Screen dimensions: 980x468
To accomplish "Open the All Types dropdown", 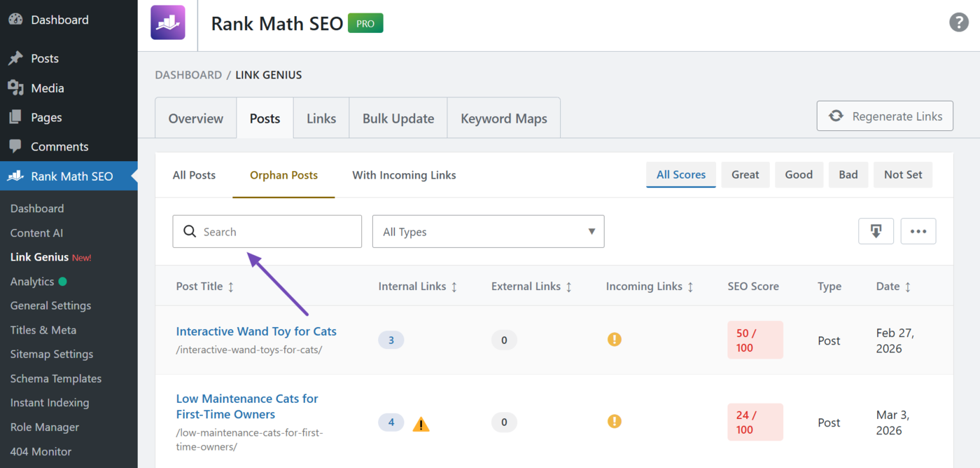I will (x=488, y=231).
